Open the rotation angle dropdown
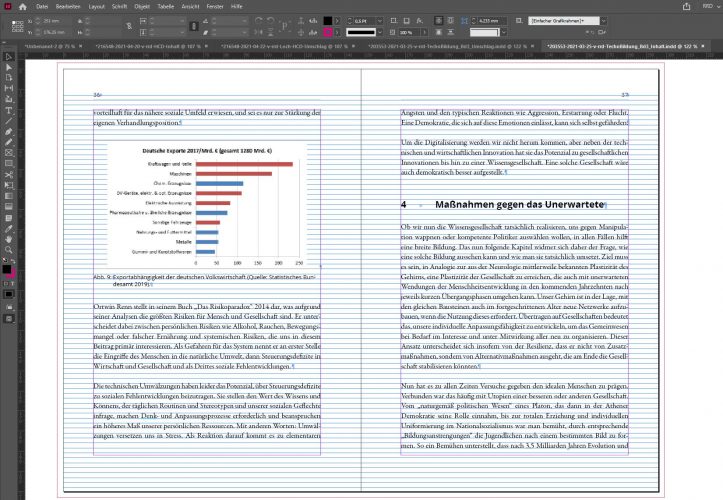 [x=244, y=21]
